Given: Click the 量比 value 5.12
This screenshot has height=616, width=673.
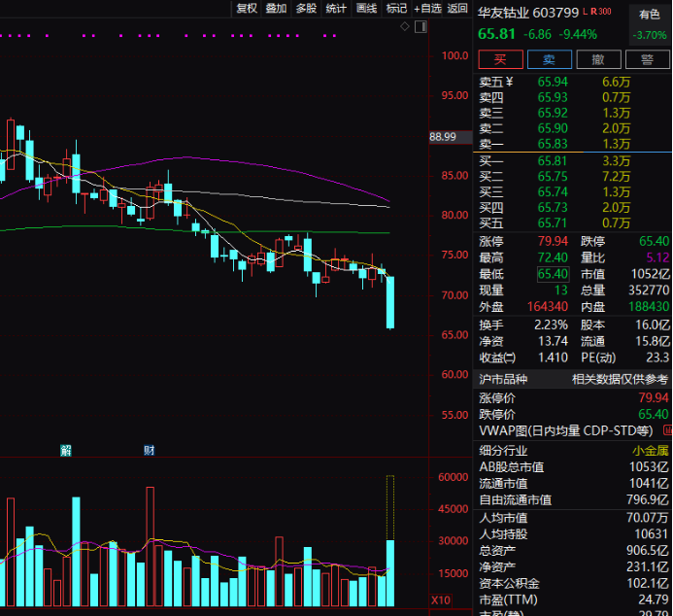Looking at the screenshot, I should [658, 257].
